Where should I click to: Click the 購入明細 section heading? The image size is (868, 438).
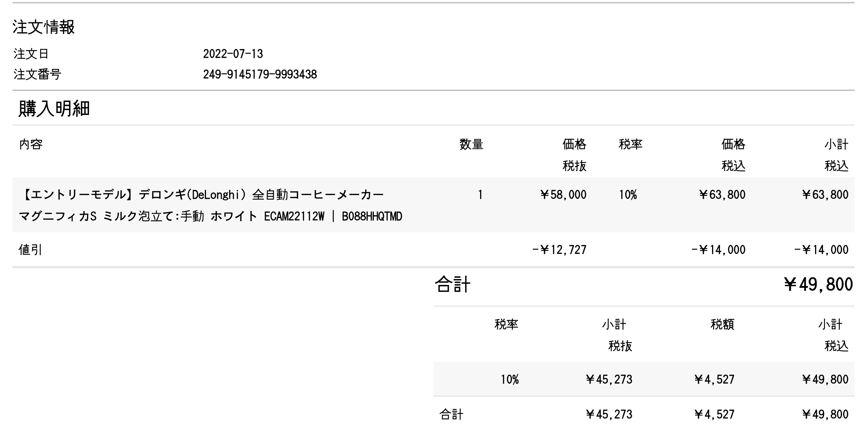54,108
